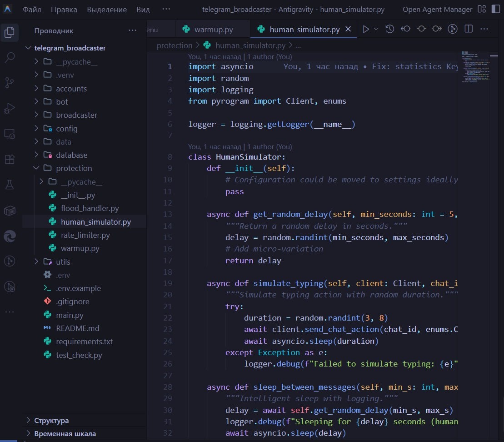Open more editor actions menu
This screenshot has height=442, width=504.
pyautogui.click(x=484, y=29)
